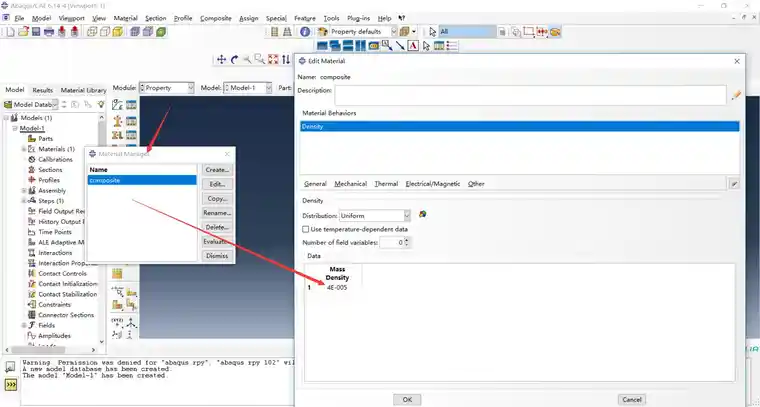Select 'Sections' in the model tree
This screenshot has height=407, width=760.
coord(50,170)
